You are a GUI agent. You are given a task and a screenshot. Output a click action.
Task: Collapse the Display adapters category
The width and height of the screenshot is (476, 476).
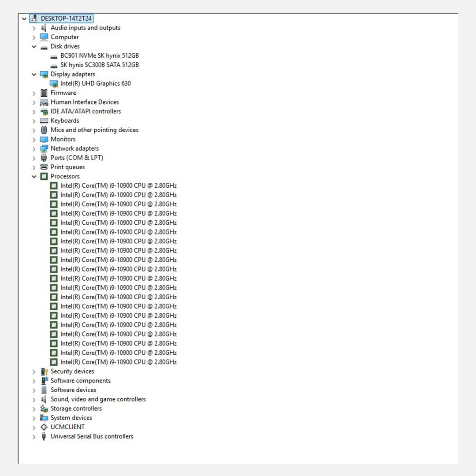click(34, 74)
